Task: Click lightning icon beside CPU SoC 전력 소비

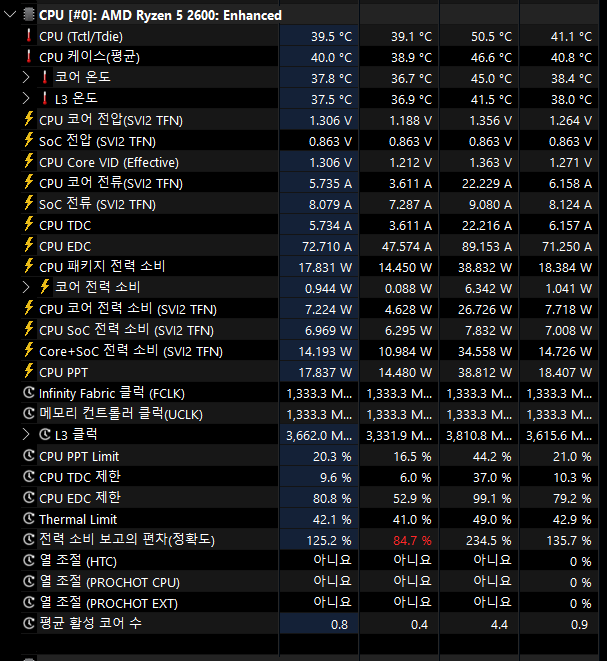Action: pos(29,329)
